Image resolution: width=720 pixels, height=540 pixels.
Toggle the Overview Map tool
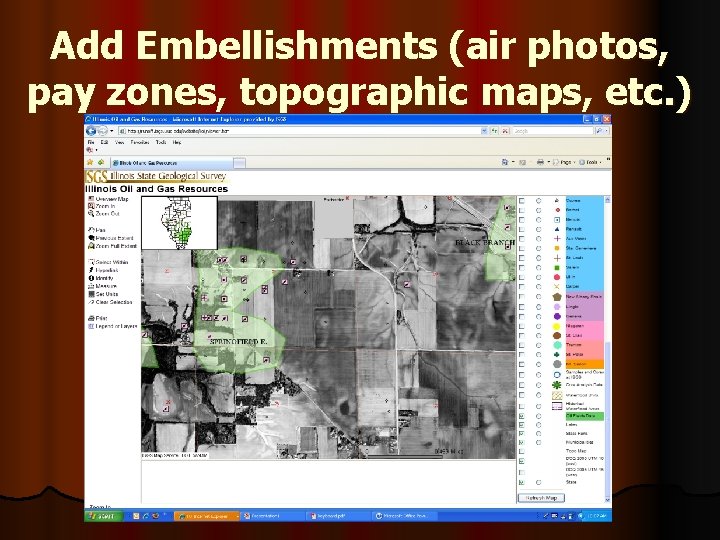click(108, 199)
